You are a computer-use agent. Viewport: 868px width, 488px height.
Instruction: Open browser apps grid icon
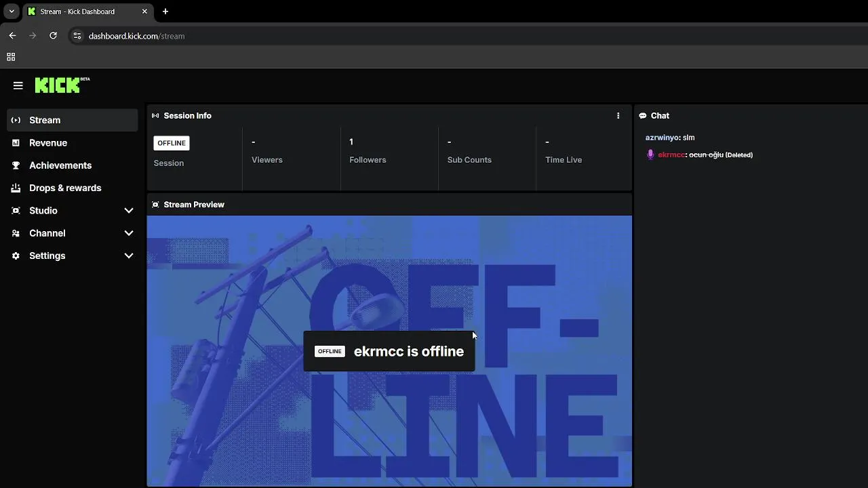point(11,57)
